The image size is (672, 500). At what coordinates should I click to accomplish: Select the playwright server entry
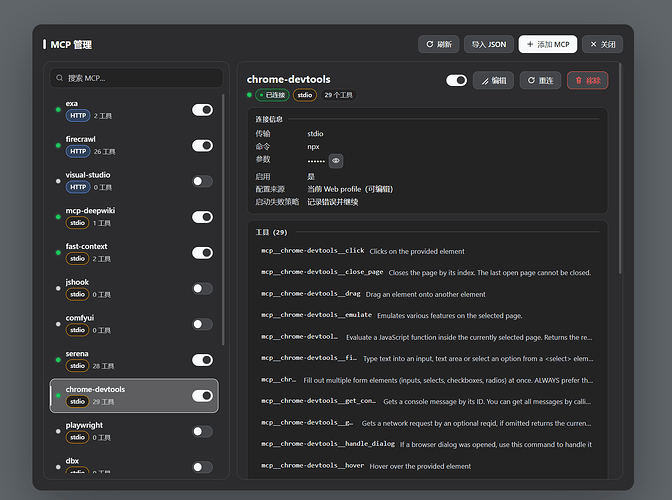click(x=134, y=431)
